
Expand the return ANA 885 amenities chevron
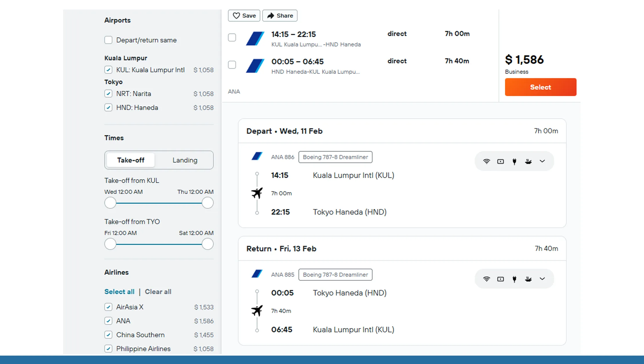click(542, 279)
